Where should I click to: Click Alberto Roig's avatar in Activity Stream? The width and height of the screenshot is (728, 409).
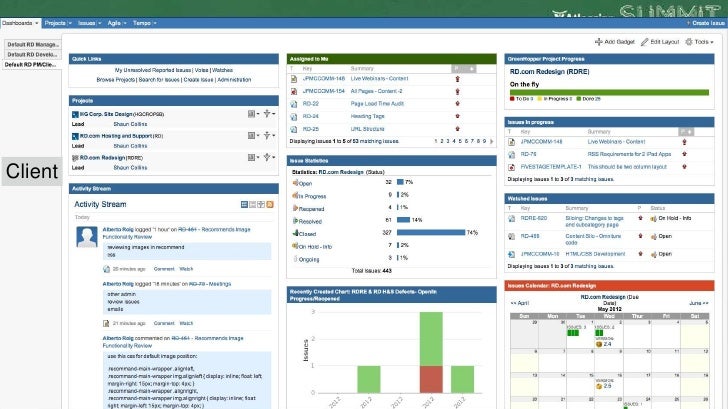(x=87, y=237)
